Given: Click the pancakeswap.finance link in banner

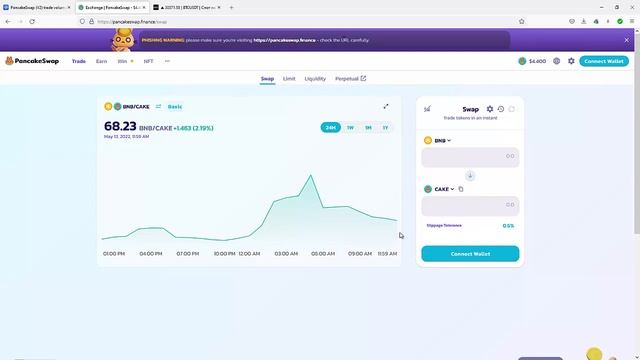Looking at the screenshot, I should 284,40.
